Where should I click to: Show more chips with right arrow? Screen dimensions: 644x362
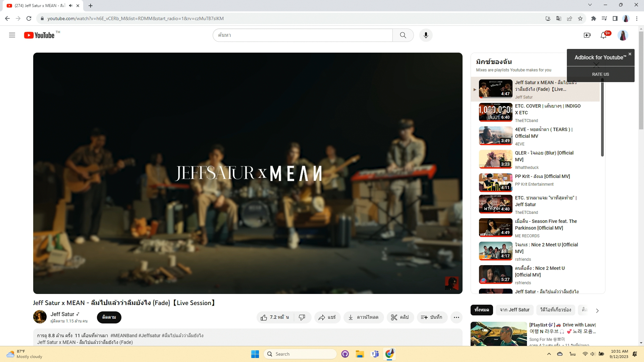tap(597, 311)
